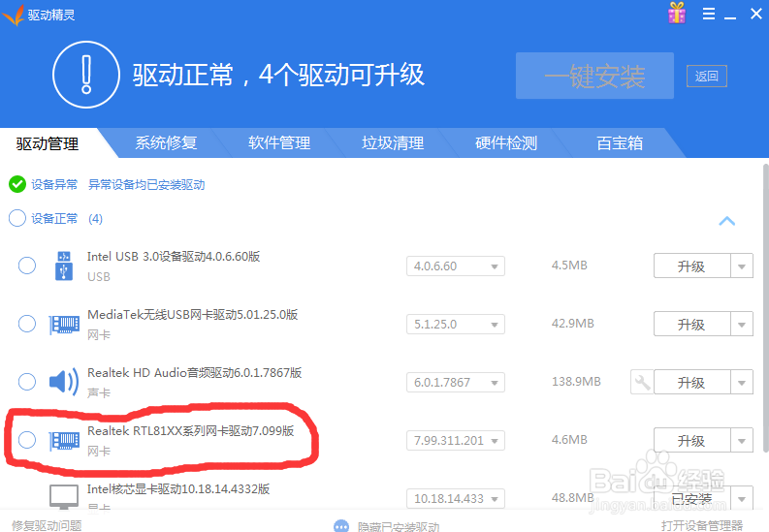
Task: Click the Intel USB 3.0 device icon
Action: pos(64,266)
